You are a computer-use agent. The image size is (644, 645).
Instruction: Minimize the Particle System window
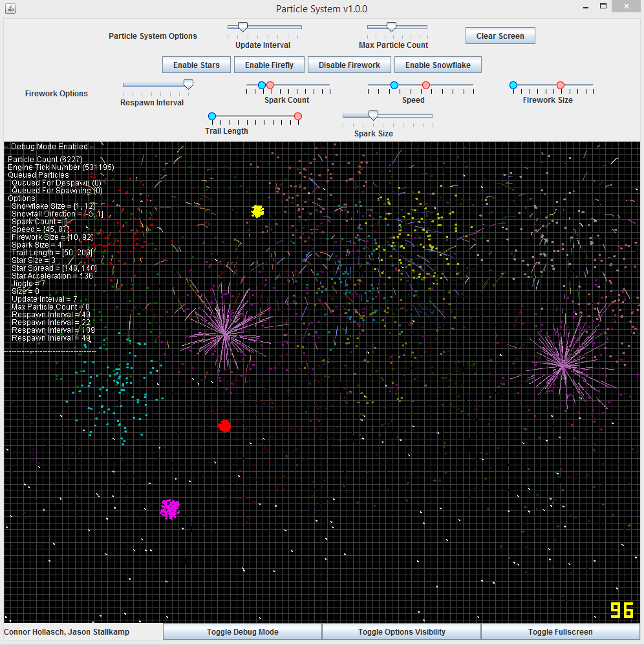click(x=586, y=6)
